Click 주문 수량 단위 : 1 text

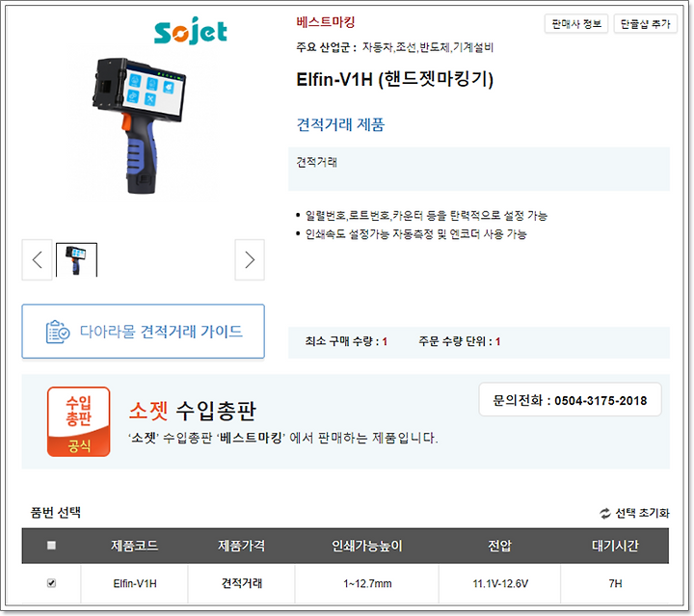point(460,341)
